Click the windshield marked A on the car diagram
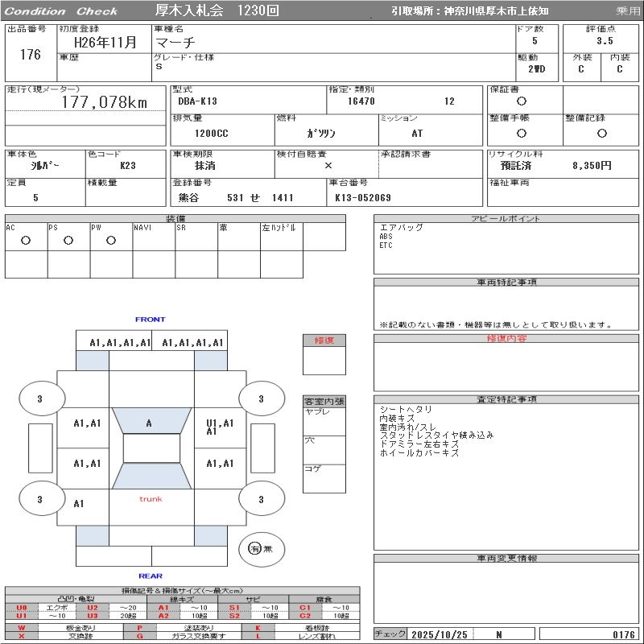This screenshot has width=644, height=644. click(x=149, y=423)
